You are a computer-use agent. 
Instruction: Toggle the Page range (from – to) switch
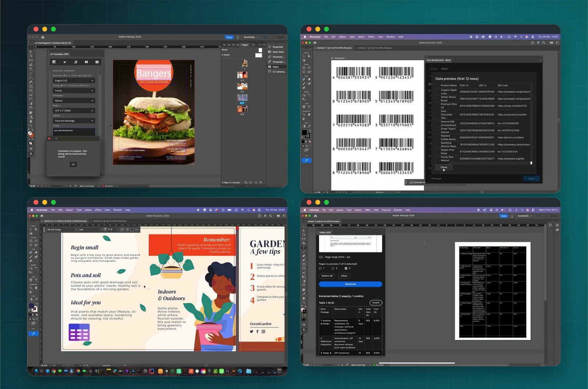pyautogui.click(x=321, y=257)
